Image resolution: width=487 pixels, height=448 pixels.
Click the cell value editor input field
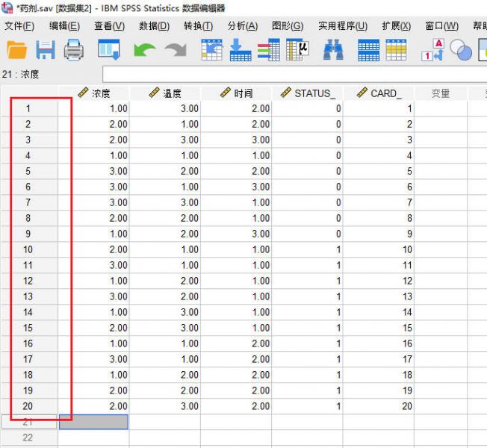click(291, 75)
